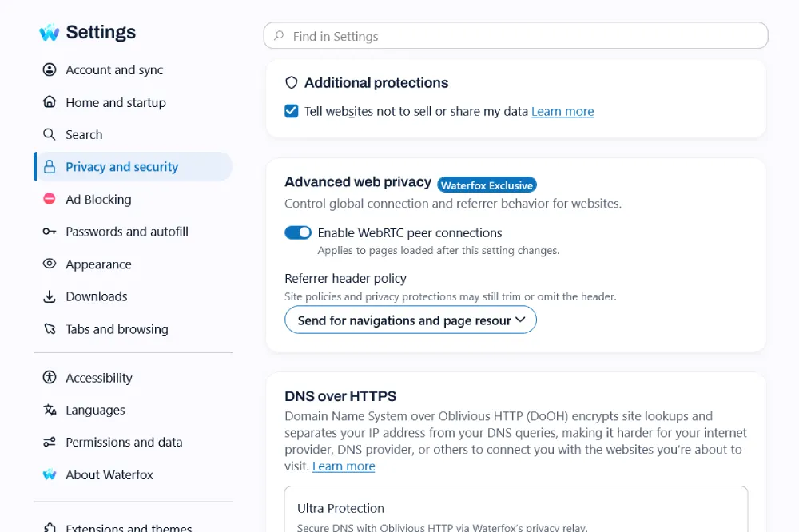
Task: Click the Waterfox logo beside Settings title
Action: coord(50,32)
